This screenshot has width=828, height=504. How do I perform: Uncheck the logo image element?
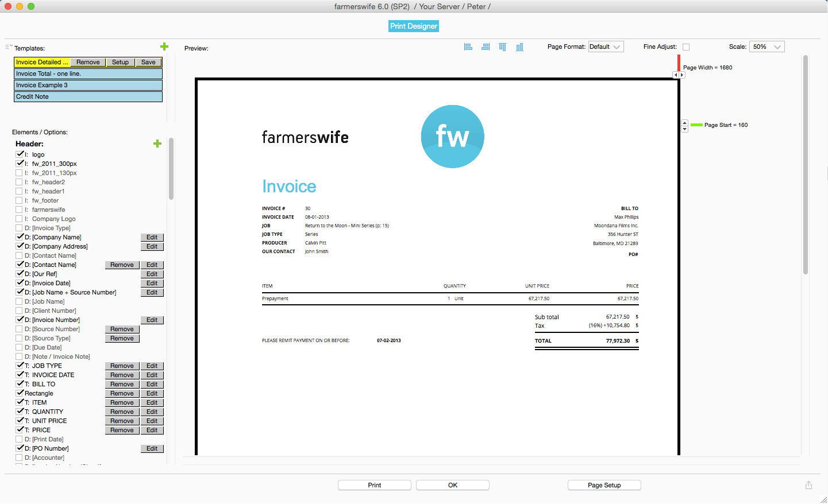20,154
